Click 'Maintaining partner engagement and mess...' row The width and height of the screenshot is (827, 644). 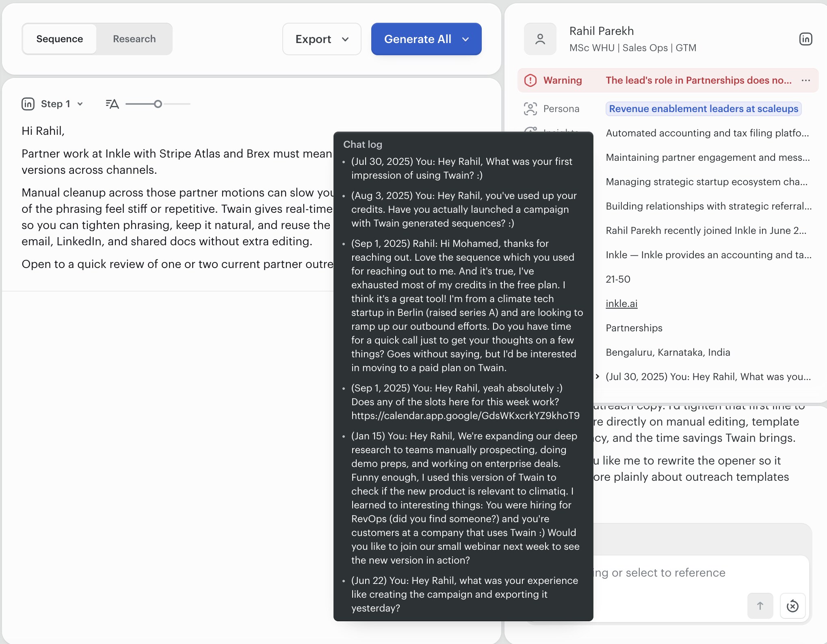tap(708, 158)
